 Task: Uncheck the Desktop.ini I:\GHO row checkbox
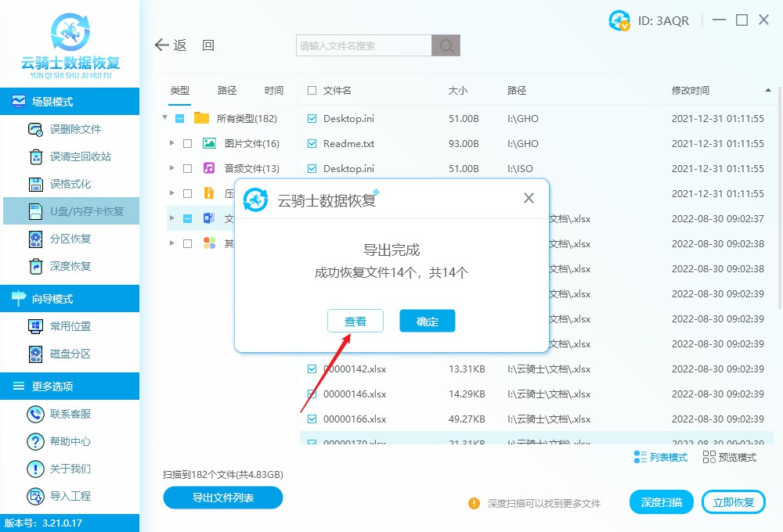(x=312, y=119)
